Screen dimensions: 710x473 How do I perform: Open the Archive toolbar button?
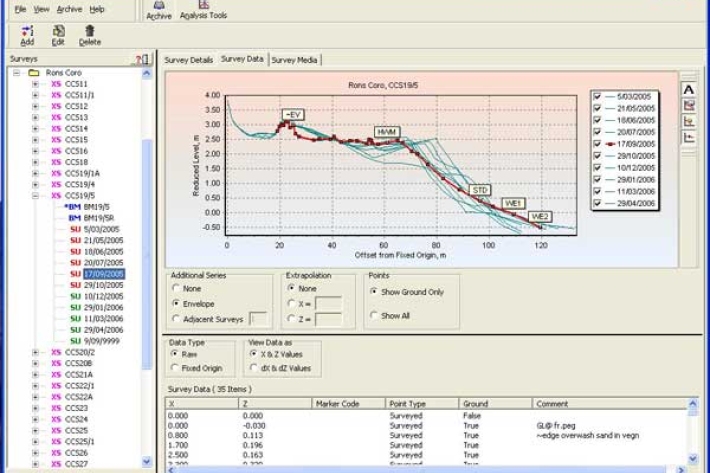pyautogui.click(x=158, y=10)
